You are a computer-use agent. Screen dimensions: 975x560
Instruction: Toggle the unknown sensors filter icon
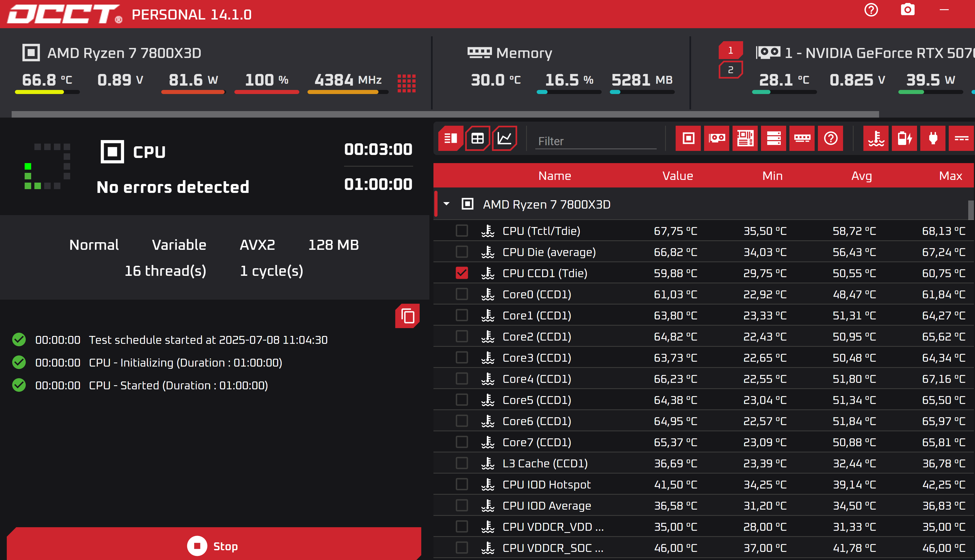tap(830, 138)
